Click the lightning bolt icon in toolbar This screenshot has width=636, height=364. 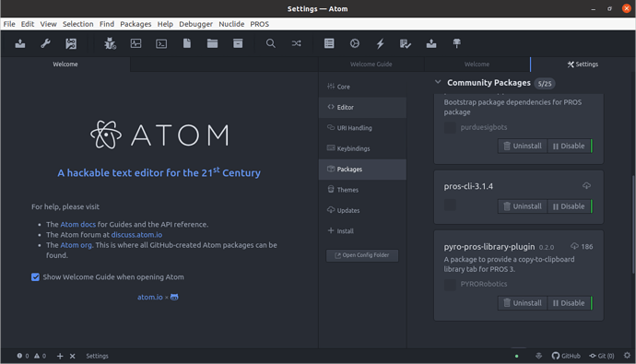tap(380, 43)
